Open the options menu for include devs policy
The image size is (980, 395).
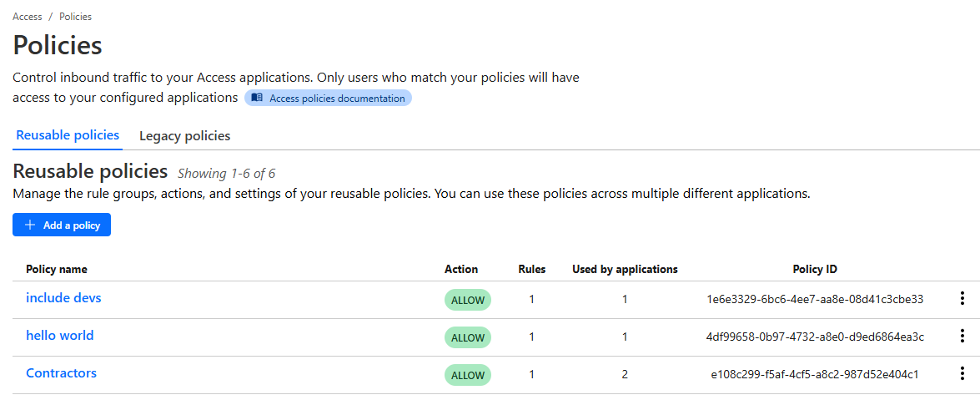click(x=962, y=299)
